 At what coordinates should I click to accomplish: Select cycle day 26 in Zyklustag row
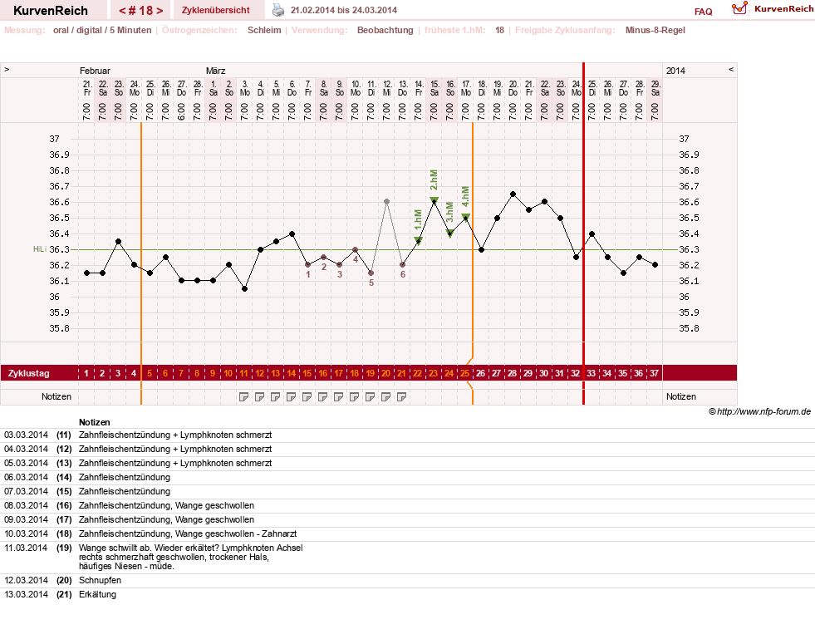(481, 373)
